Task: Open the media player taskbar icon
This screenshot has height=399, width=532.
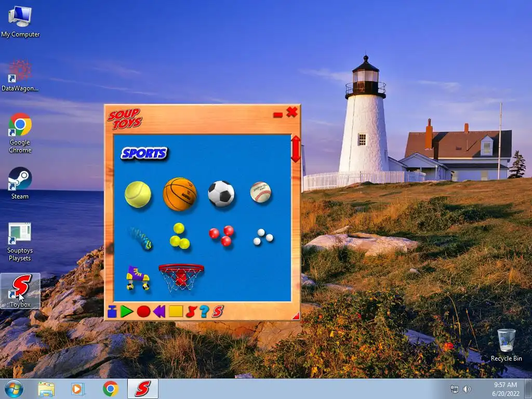Action: point(78,389)
